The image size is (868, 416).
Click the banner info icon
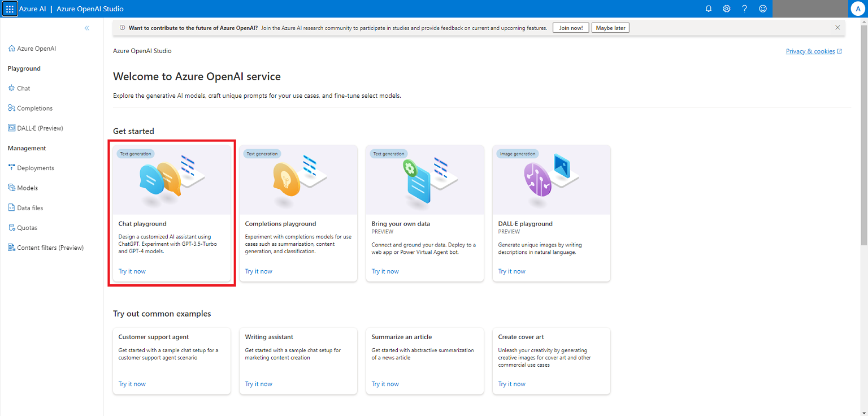point(123,28)
